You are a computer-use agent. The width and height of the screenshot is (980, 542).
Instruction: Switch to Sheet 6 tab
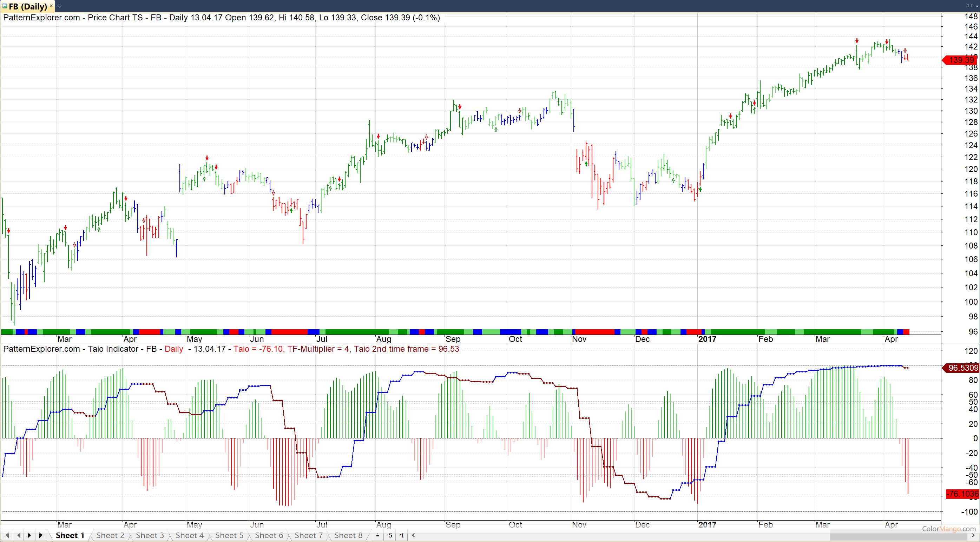point(269,536)
